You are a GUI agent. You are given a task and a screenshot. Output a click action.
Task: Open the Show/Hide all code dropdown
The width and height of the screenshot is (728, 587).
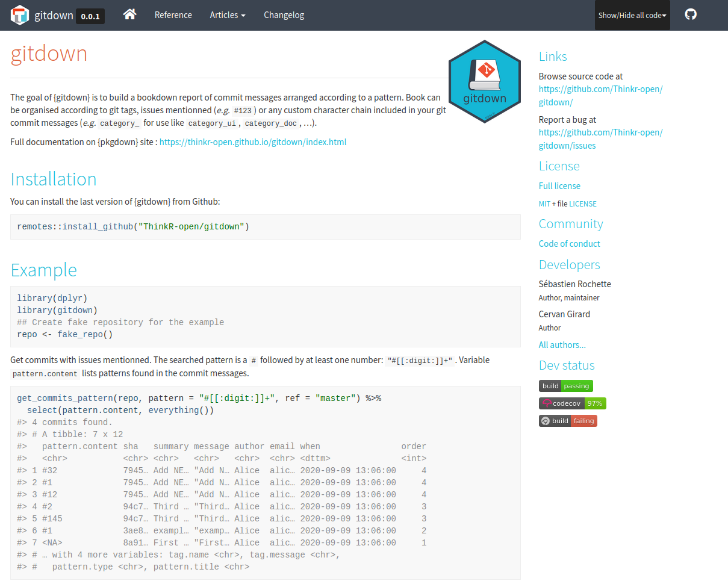click(632, 15)
